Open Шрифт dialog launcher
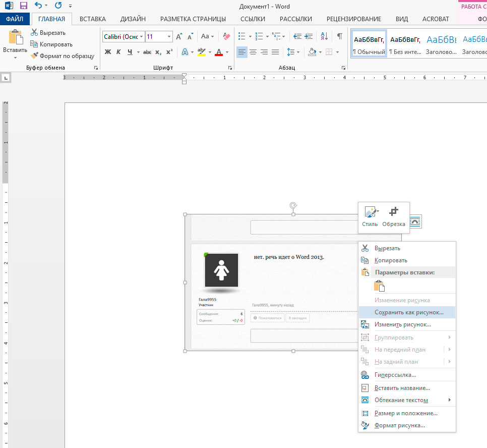 tap(230, 68)
